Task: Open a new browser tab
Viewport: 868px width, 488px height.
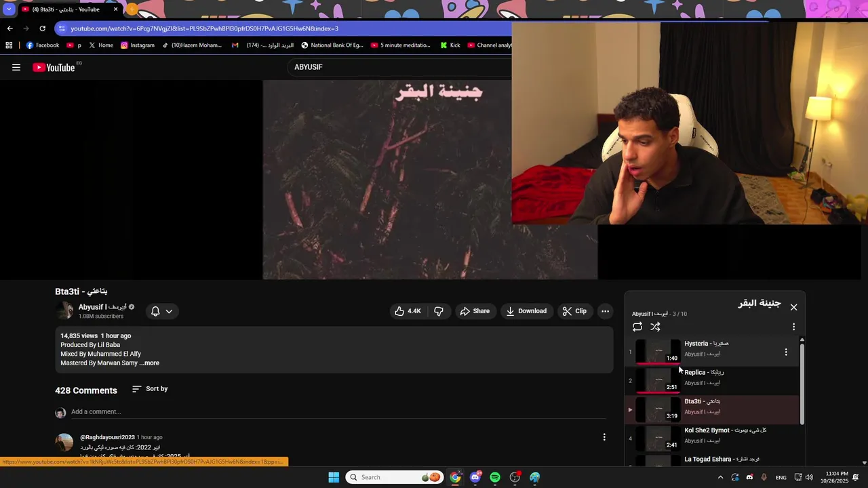Action: (132, 9)
